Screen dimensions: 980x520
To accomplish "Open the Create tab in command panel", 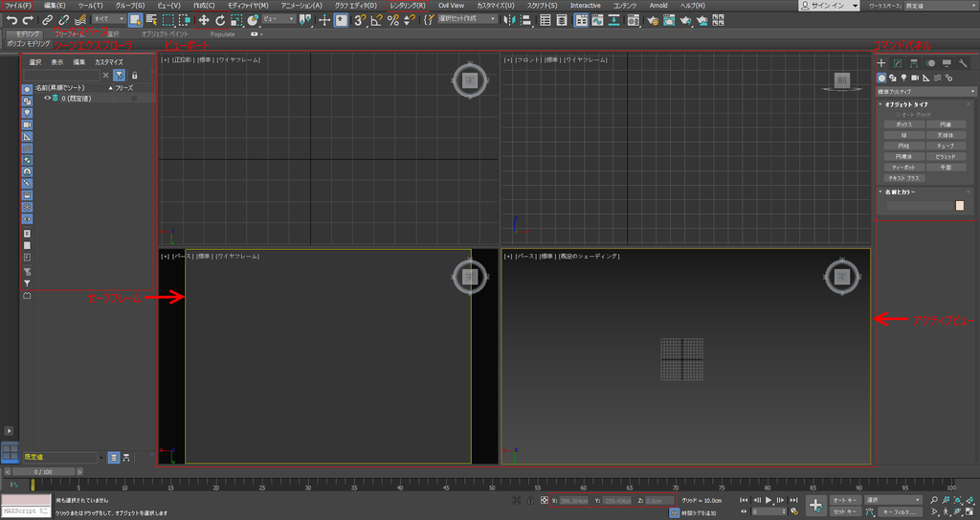I will click(x=881, y=63).
